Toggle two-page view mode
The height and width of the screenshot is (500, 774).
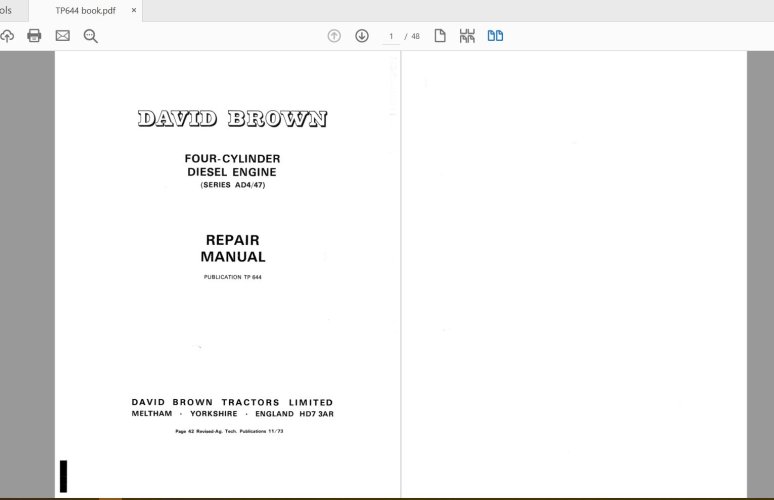495,36
